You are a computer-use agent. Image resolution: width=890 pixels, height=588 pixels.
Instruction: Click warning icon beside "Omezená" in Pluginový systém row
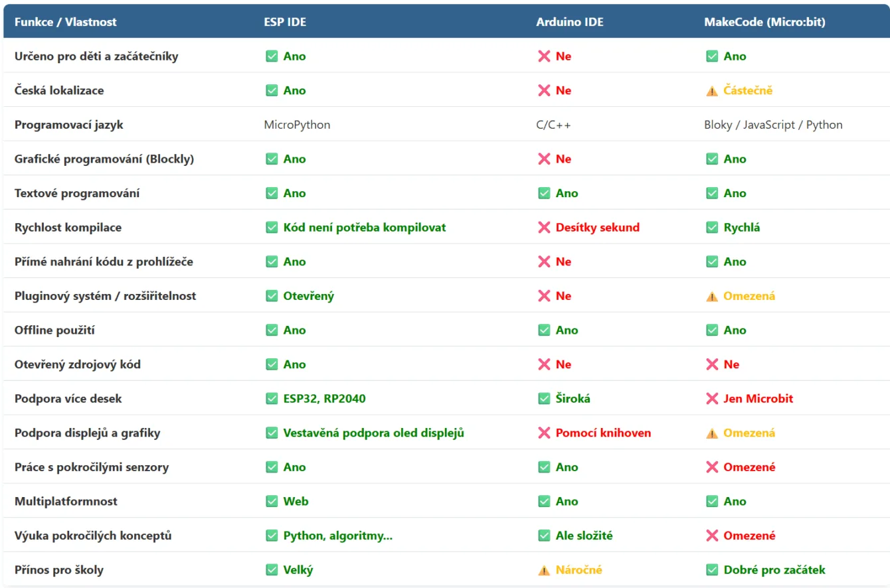pyautogui.click(x=712, y=296)
